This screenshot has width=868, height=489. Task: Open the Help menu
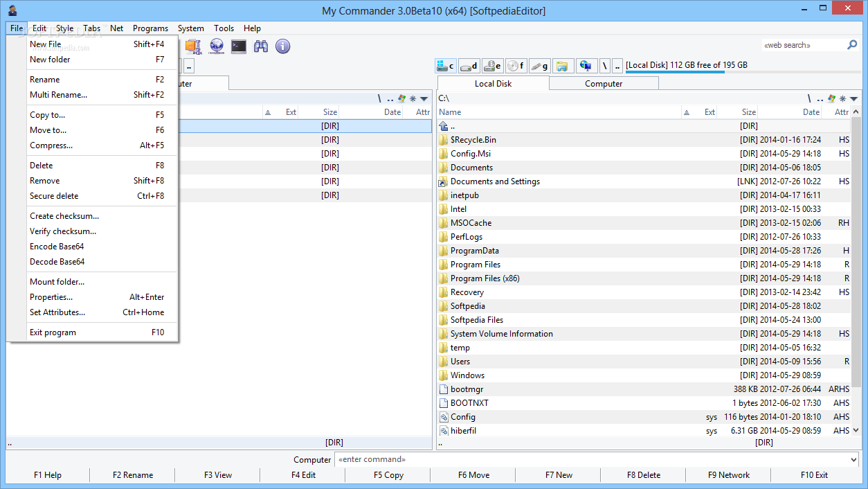coord(252,28)
